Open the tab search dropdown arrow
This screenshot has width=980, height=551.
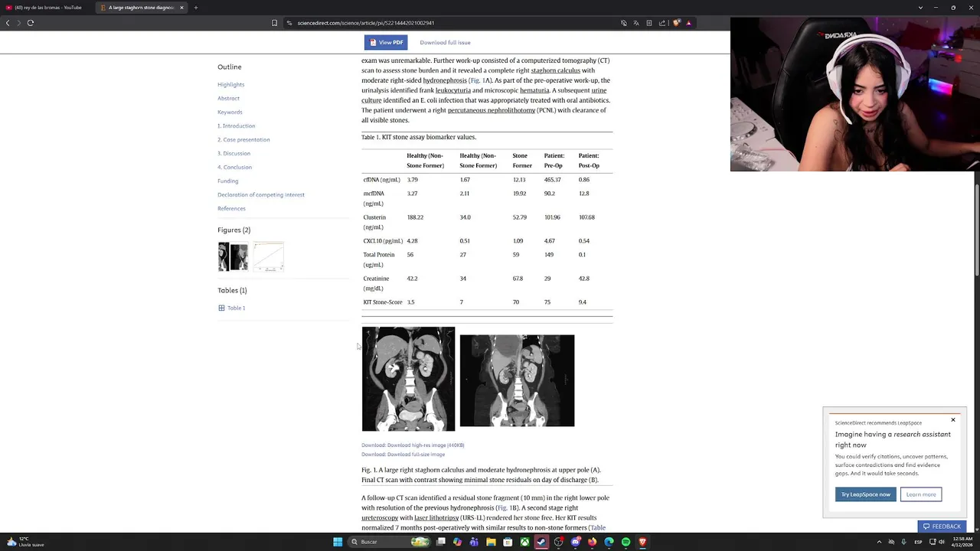click(920, 8)
